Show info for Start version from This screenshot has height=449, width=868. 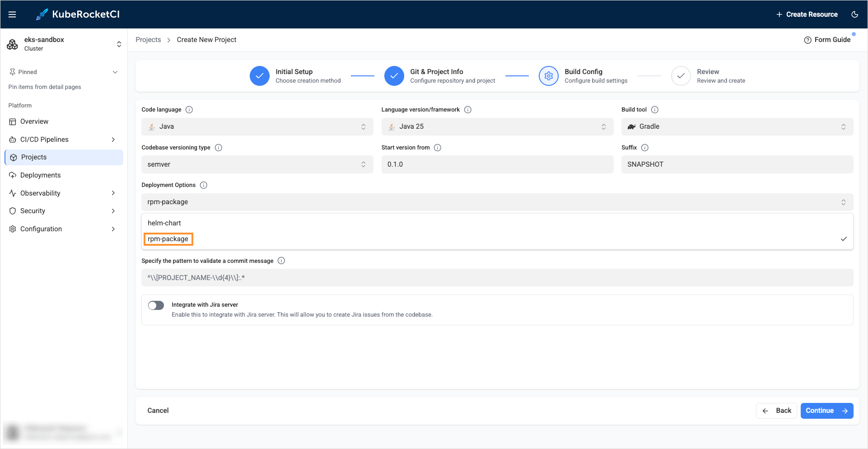click(x=438, y=148)
